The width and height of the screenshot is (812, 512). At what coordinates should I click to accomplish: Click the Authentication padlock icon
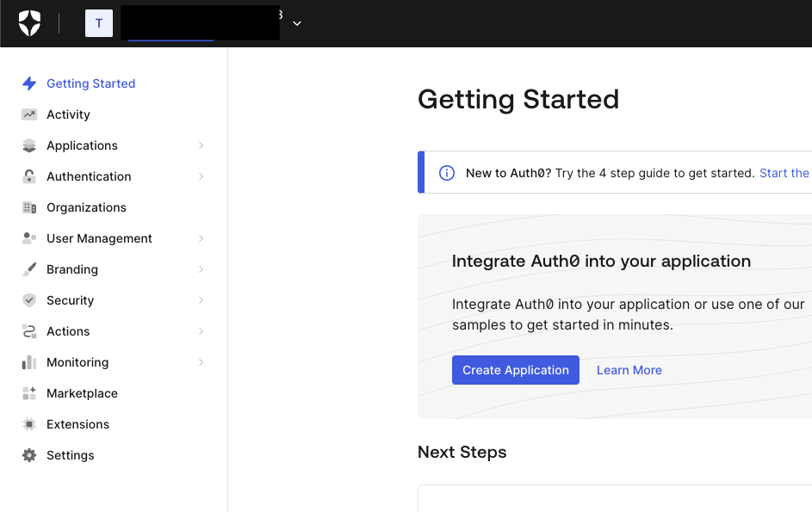click(29, 176)
